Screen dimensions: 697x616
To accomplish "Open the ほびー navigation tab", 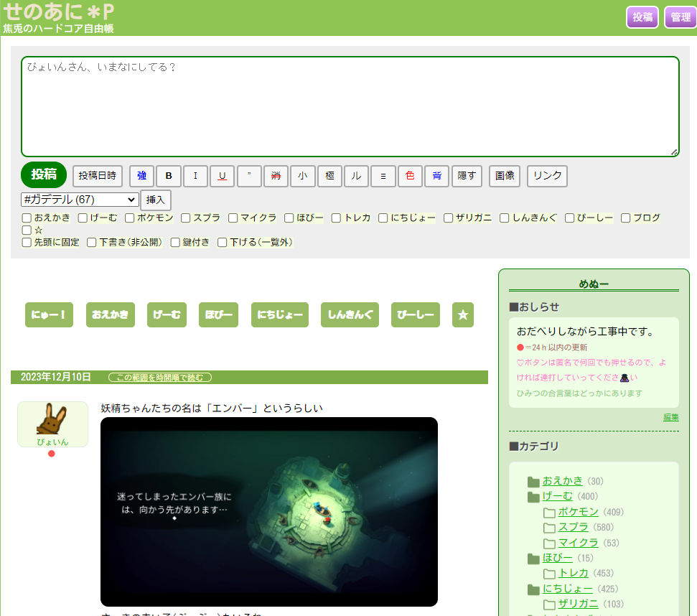I will (218, 314).
